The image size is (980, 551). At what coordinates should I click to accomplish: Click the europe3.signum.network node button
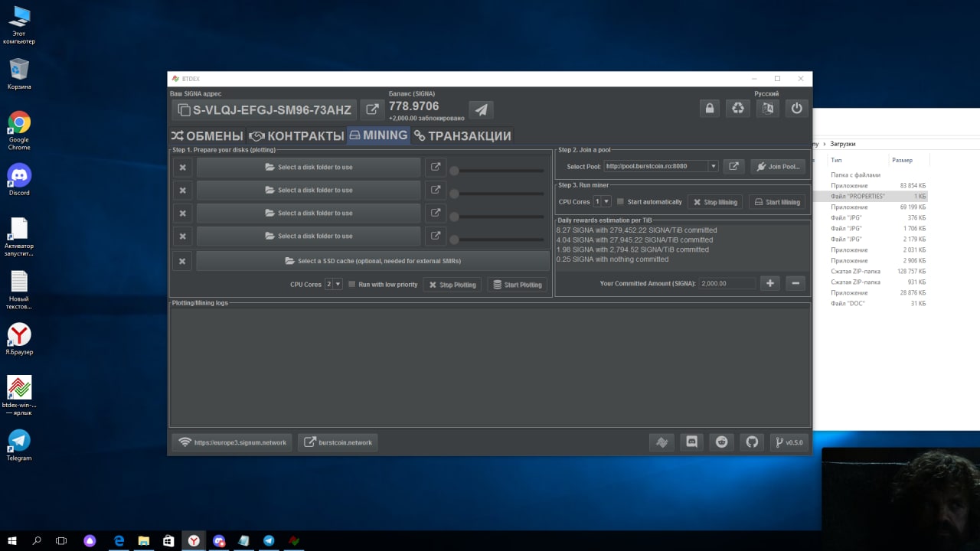[232, 442]
